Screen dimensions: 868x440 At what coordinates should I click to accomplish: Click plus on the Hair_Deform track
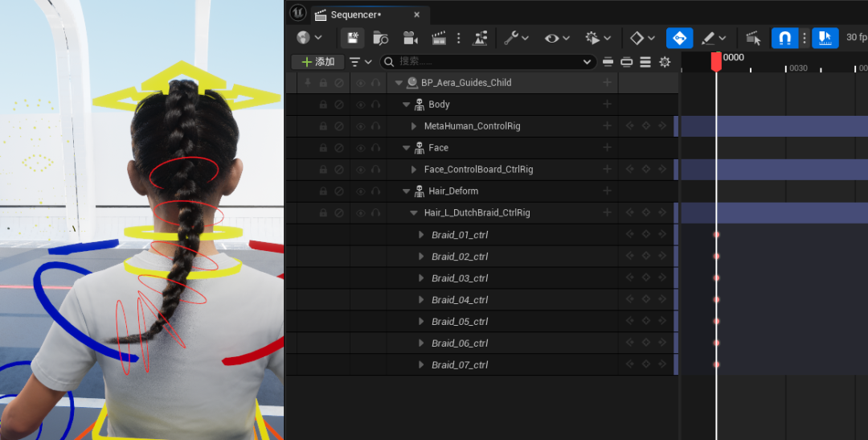pyautogui.click(x=608, y=191)
